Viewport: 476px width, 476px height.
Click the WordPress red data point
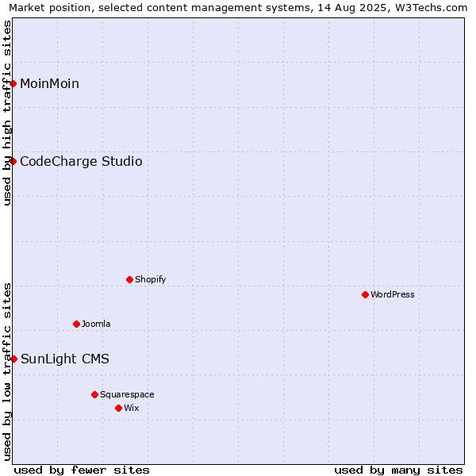(x=365, y=294)
